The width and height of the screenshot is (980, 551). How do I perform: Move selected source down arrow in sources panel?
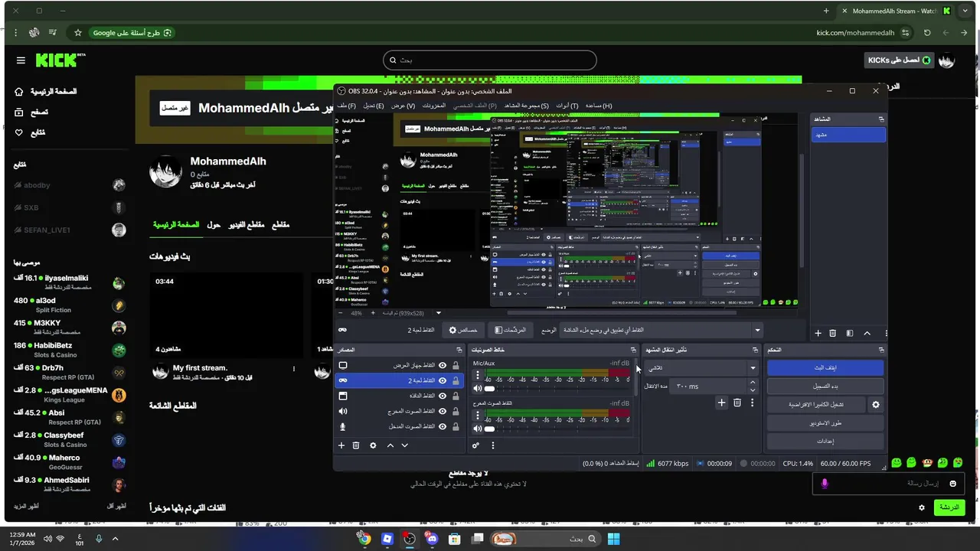click(405, 445)
